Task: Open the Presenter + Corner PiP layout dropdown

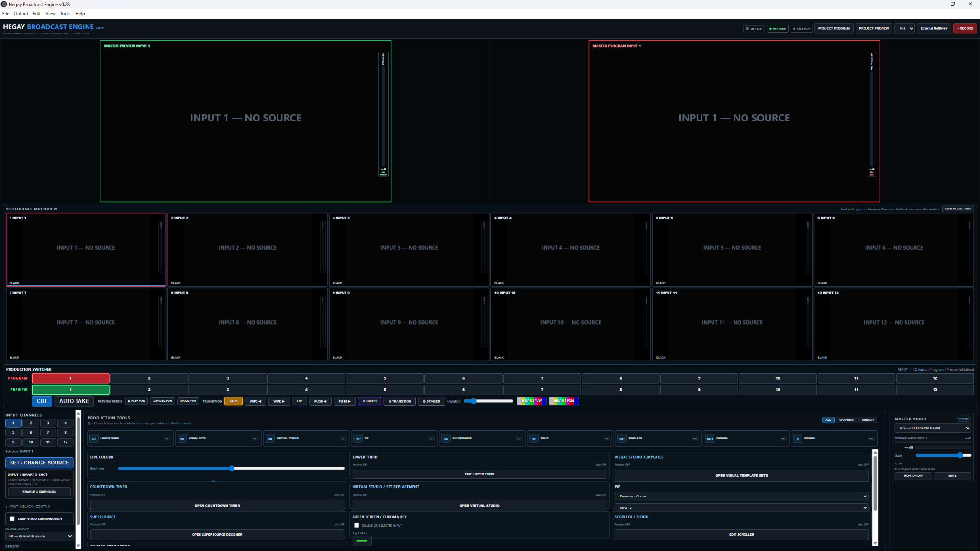Action: pyautogui.click(x=741, y=496)
